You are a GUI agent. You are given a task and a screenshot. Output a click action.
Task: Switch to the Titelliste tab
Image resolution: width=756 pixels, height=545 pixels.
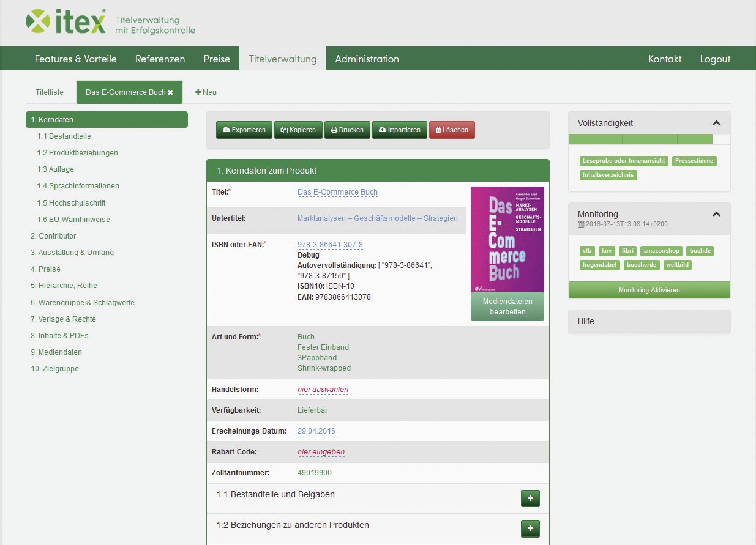coord(50,92)
